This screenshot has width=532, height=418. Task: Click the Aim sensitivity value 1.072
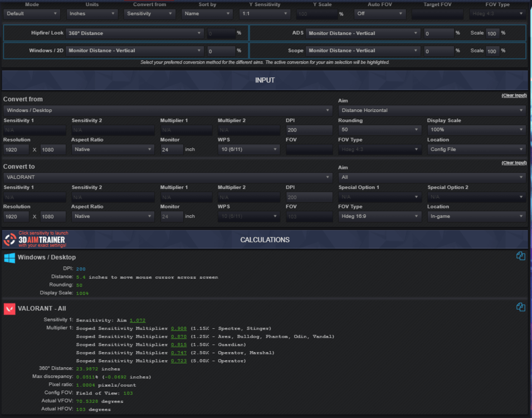(x=138, y=320)
